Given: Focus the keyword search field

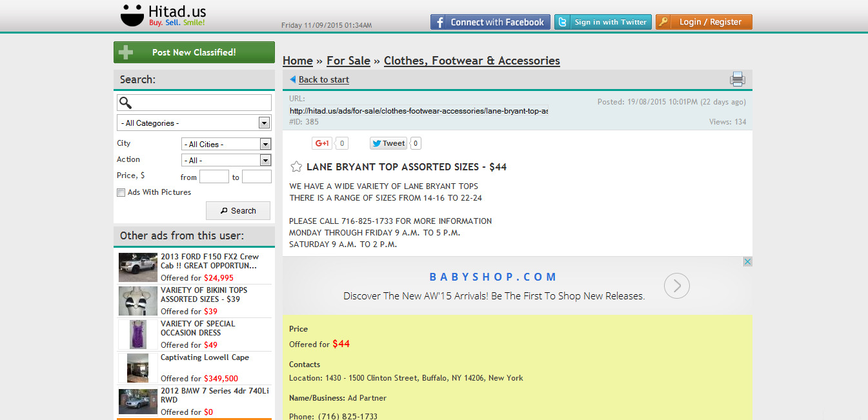Looking at the screenshot, I should coord(194,103).
